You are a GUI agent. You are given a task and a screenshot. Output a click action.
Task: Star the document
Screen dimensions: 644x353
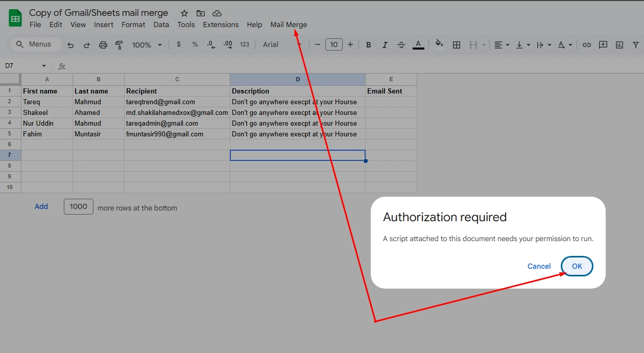(184, 13)
